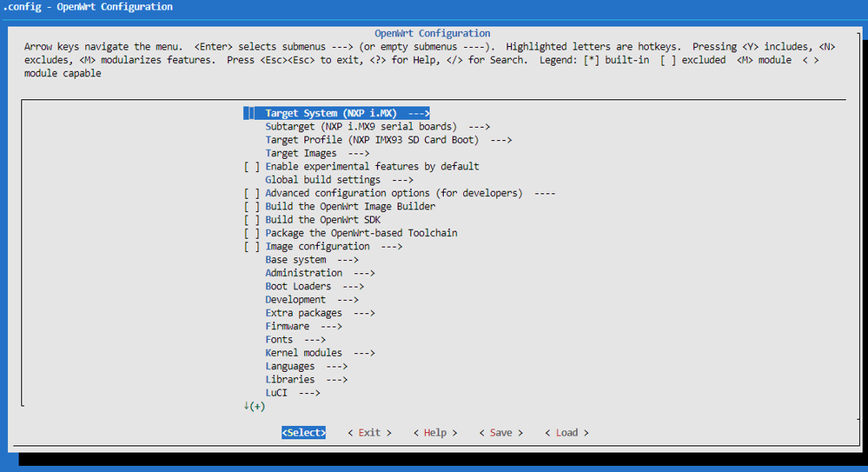
Task: Toggle Enable experimental features by default checkbox
Action: tap(251, 166)
